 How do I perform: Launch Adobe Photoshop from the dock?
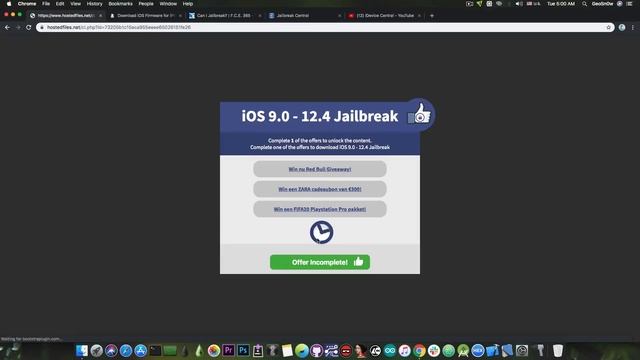[x=243, y=350]
